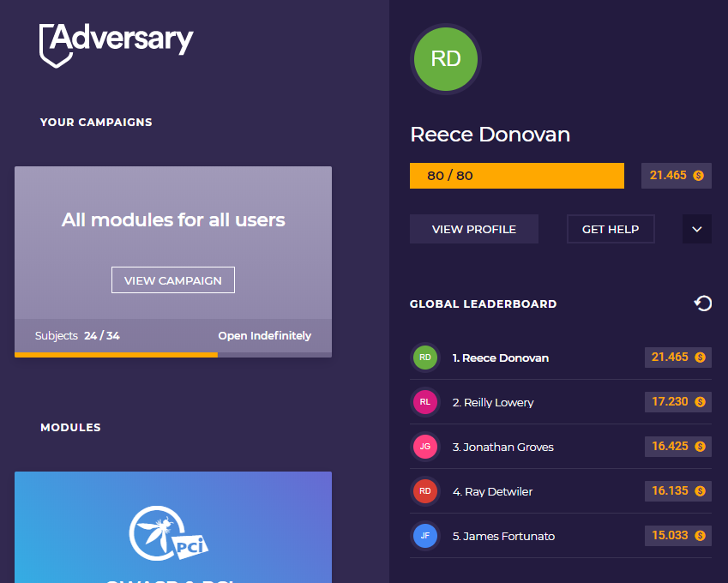This screenshot has height=583, width=728.
Task: Click the 15.033 score badge
Action: [678, 536]
